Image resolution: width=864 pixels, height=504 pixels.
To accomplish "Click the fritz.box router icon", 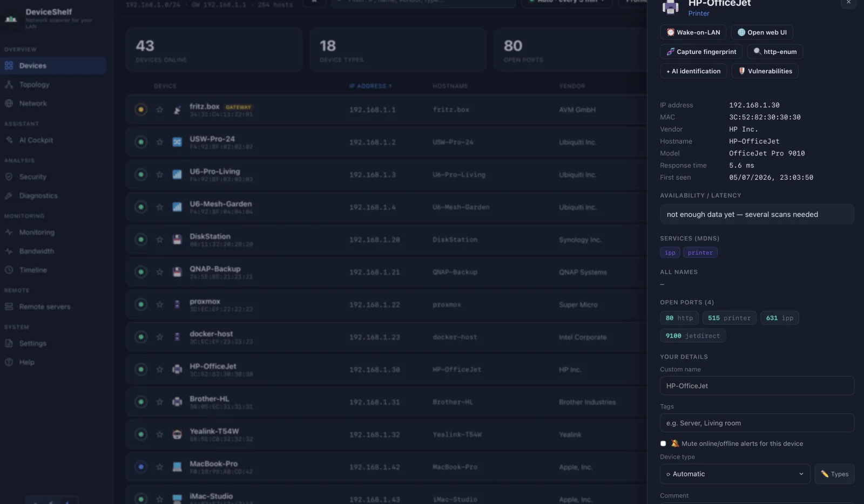I will point(177,110).
